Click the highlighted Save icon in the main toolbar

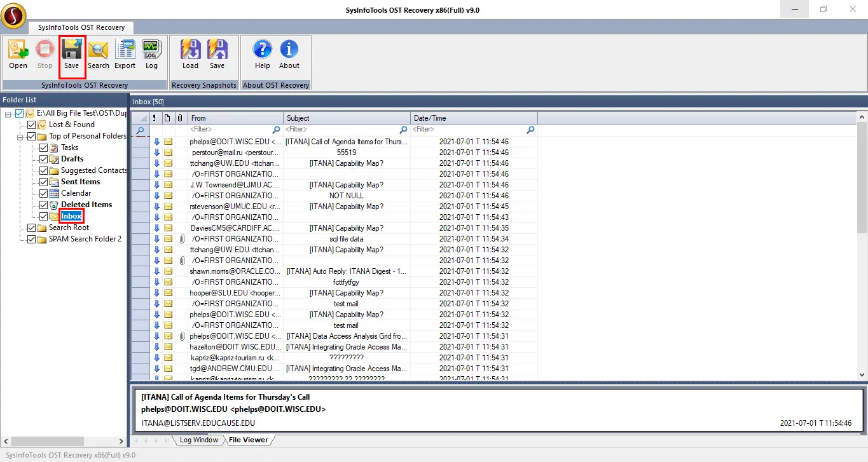pyautogui.click(x=72, y=54)
